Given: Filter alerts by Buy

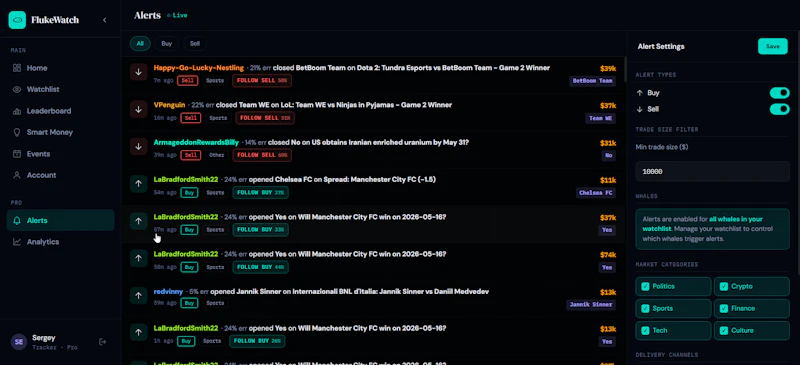Looking at the screenshot, I should 167,44.
